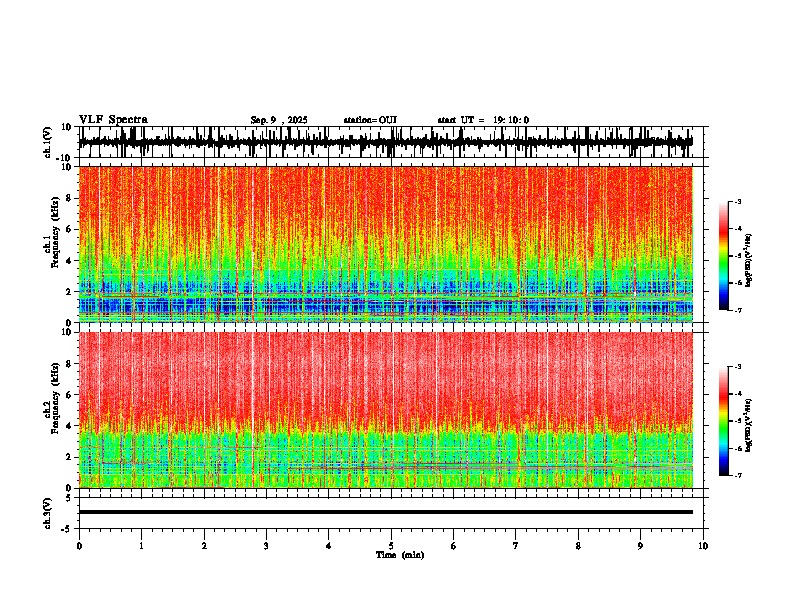Image resolution: width=792 pixels, height=612 pixels.
Task: Click the ch.1 colorbar log(PSD) label
Action: pyautogui.click(x=748, y=260)
